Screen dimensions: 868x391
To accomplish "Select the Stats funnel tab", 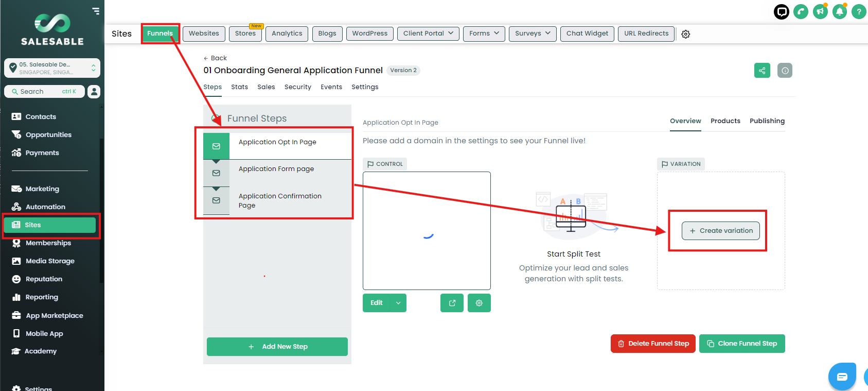I will [x=240, y=87].
